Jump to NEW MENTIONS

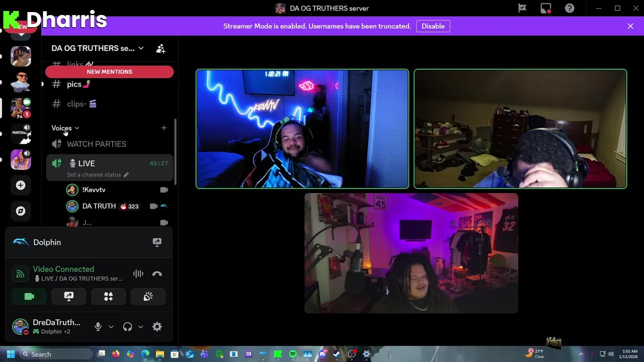point(109,71)
